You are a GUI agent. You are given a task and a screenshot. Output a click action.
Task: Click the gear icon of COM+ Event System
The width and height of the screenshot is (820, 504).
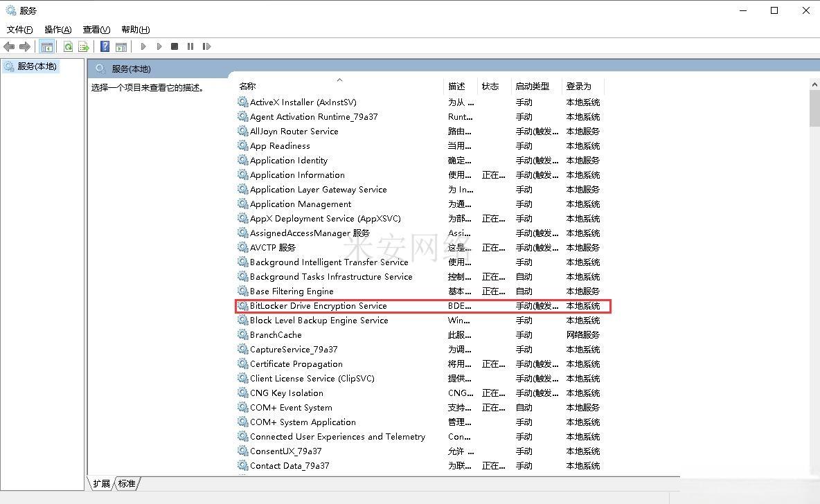tap(242, 408)
